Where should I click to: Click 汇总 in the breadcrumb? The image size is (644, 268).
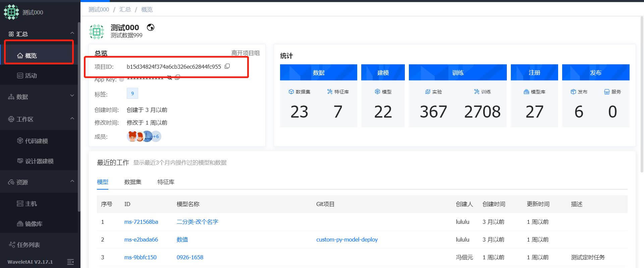pyautogui.click(x=125, y=9)
